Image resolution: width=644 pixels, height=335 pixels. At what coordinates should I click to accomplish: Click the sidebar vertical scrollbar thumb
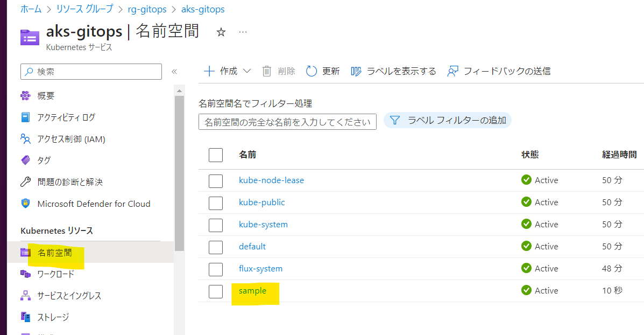179,173
